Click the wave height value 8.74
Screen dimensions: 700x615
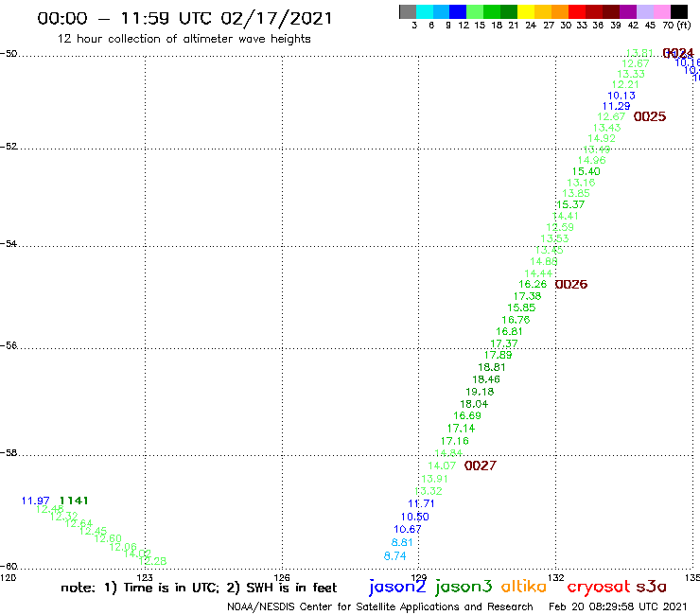[x=395, y=556]
